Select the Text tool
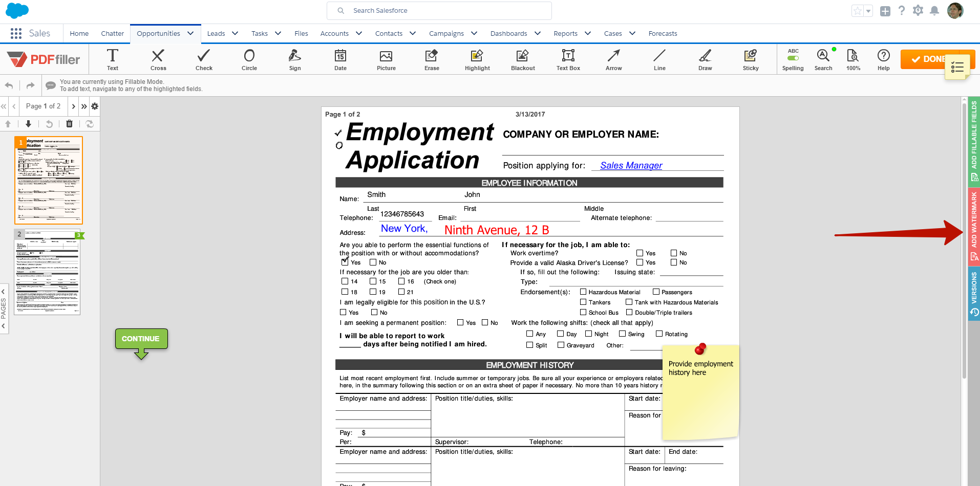Screen dimensions: 980x486 point(113,59)
